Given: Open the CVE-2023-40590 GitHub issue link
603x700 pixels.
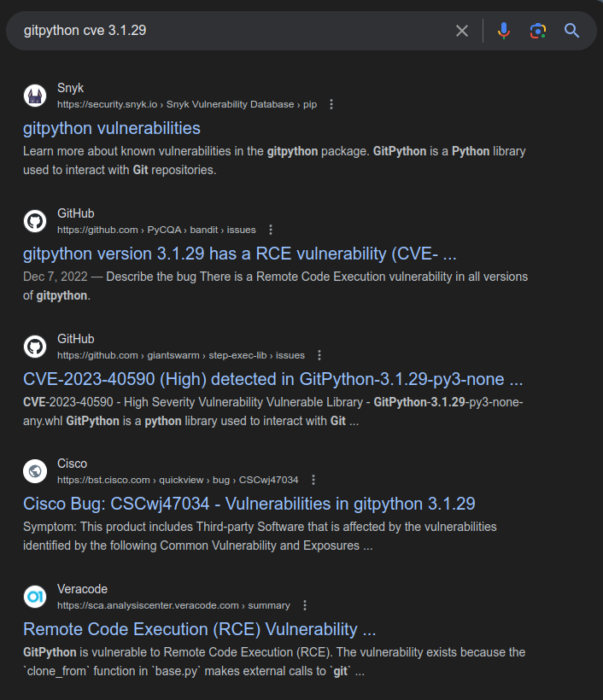Looking at the screenshot, I should click(272, 379).
